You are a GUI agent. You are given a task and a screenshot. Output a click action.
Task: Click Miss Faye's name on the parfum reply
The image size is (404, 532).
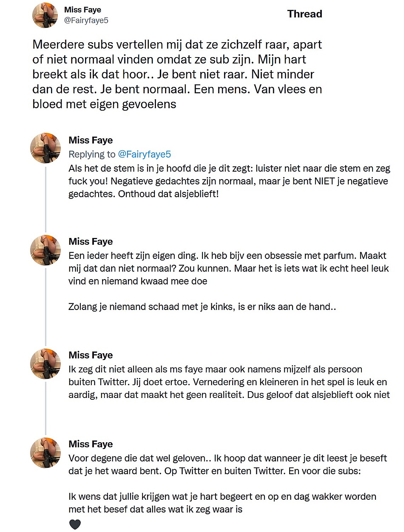(90, 242)
